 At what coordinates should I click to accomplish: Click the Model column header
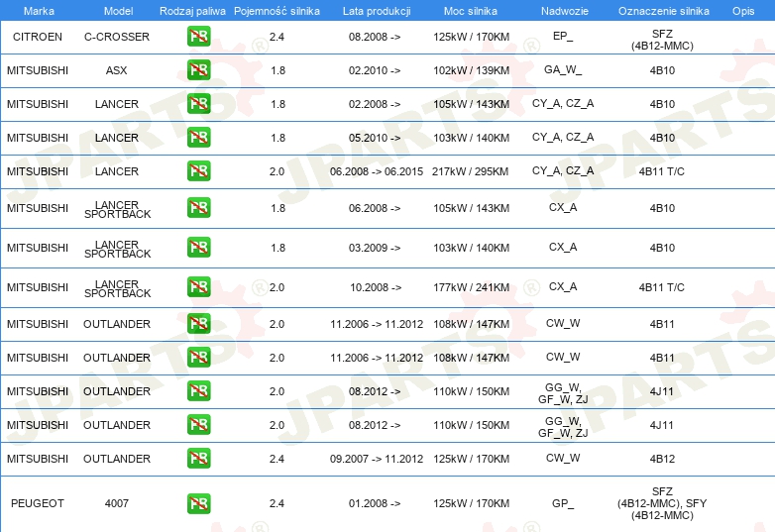(x=118, y=11)
